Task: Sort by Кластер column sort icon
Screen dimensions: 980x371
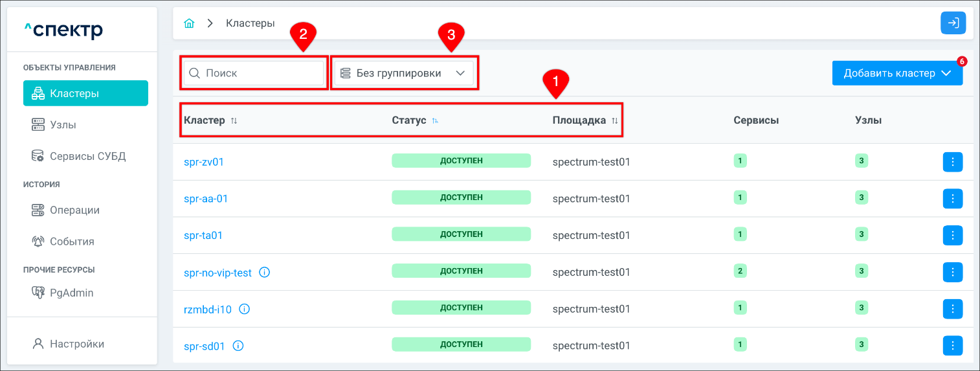Action: click(x=234, y=120)
